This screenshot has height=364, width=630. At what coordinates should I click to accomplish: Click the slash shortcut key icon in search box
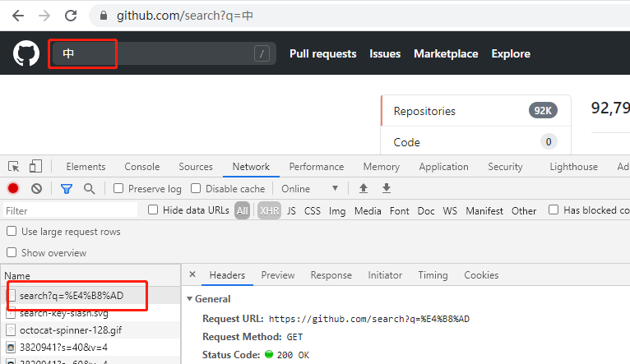(262, 53)
